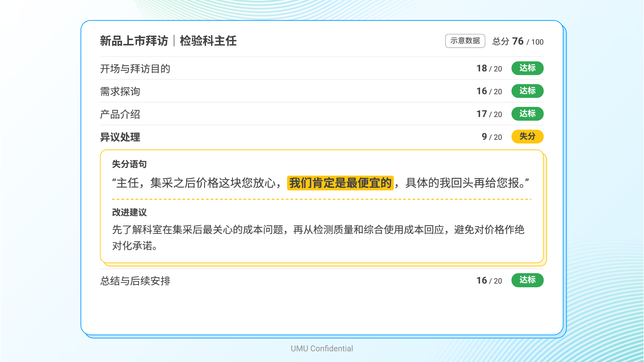Select the 总结与后续安排 row label

[135, 281]
